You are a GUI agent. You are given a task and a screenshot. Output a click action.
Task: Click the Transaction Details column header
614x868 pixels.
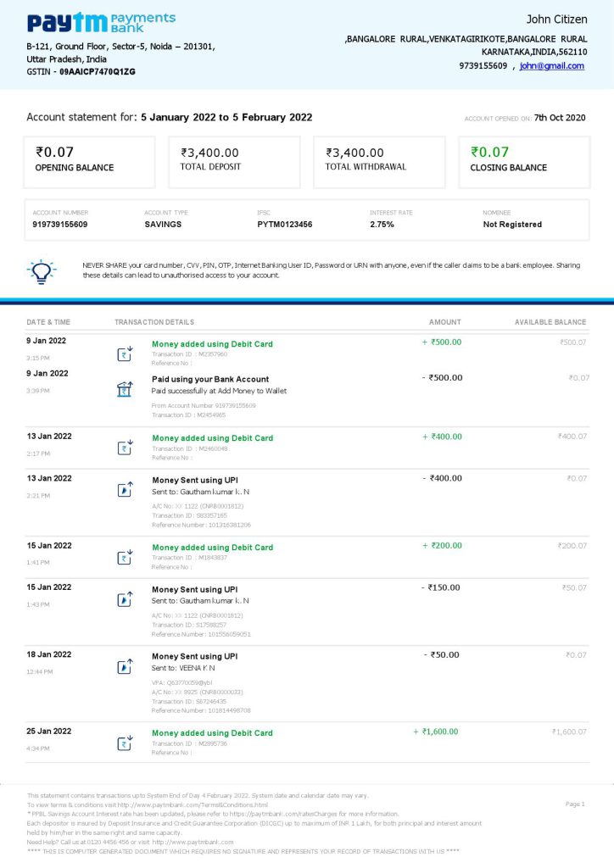[x=154, y=322]
